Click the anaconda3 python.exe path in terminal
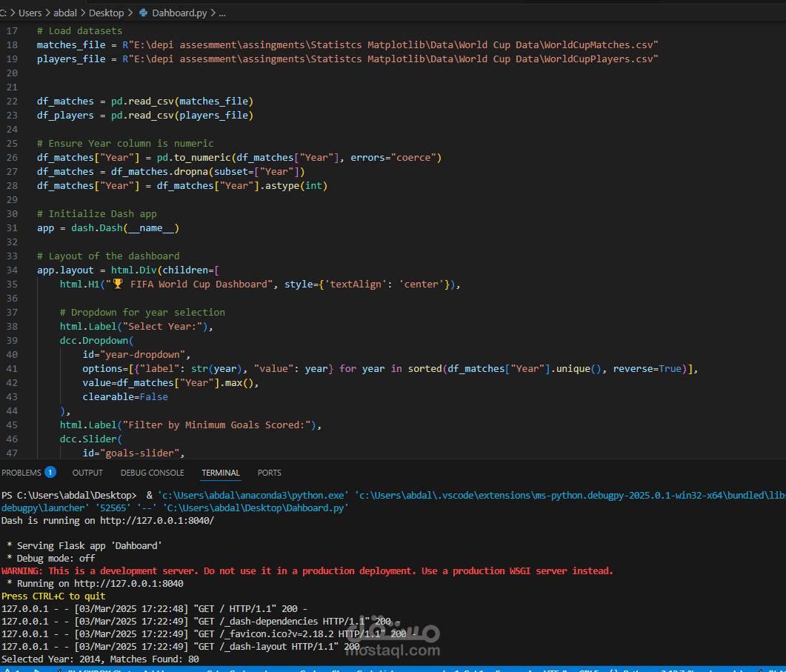Image resolution: width=786 pixels, height=672 pixels. [253, 496]
